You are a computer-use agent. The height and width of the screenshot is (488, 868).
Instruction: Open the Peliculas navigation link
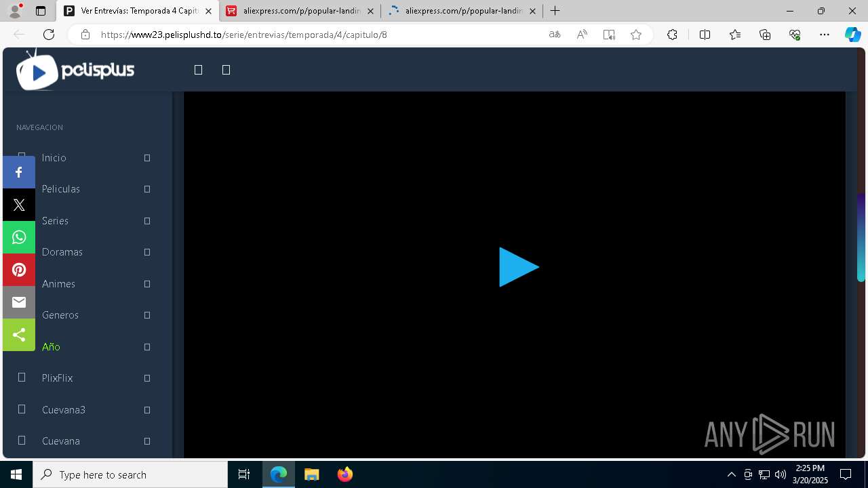pos(61,189)
